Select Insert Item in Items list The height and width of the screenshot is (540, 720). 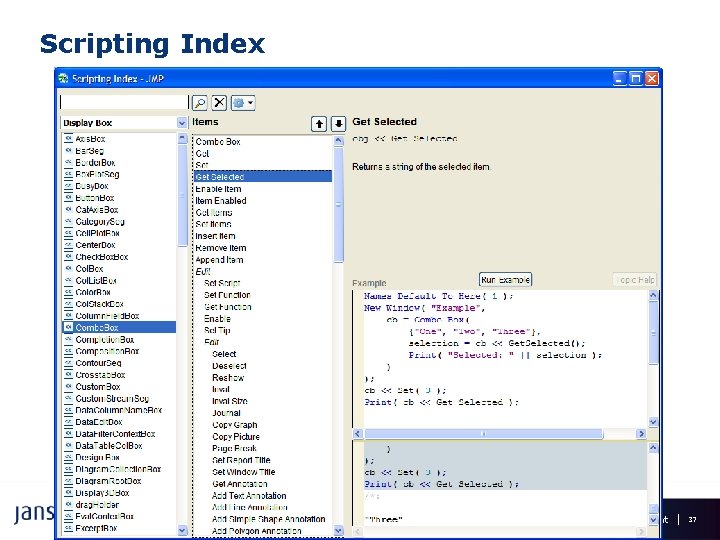(x=215, y=236)
